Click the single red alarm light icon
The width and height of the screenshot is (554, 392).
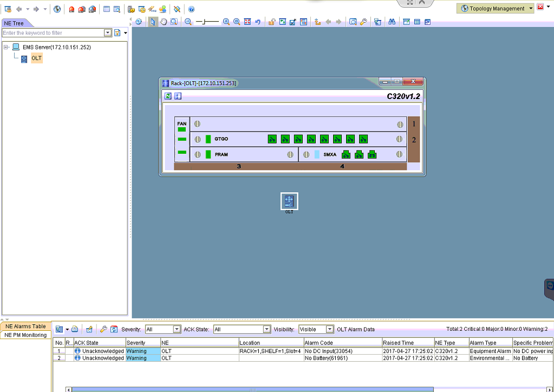[x=71, y=10]
